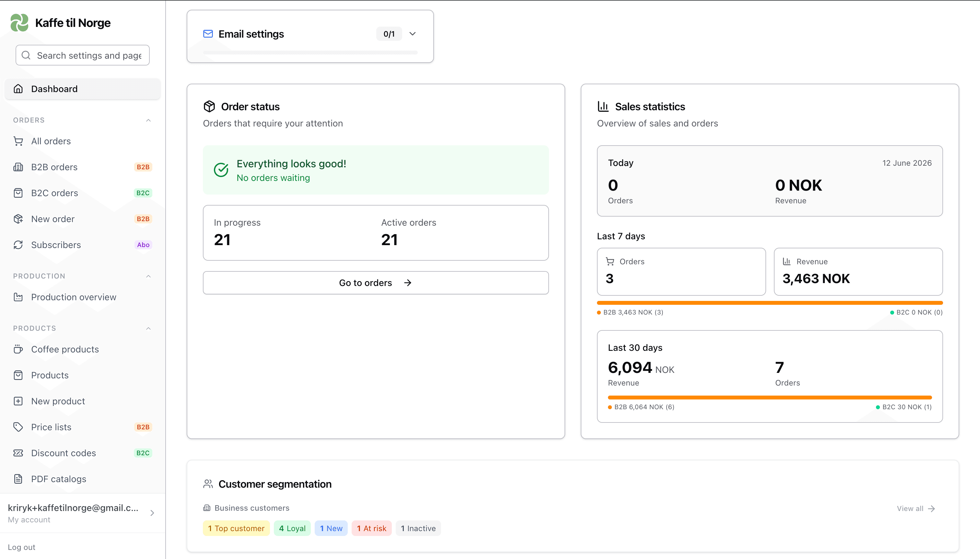Click the Discount codes ticket icon
The width and height of the screenshot is (980, 559).
(x=18, y=453)
